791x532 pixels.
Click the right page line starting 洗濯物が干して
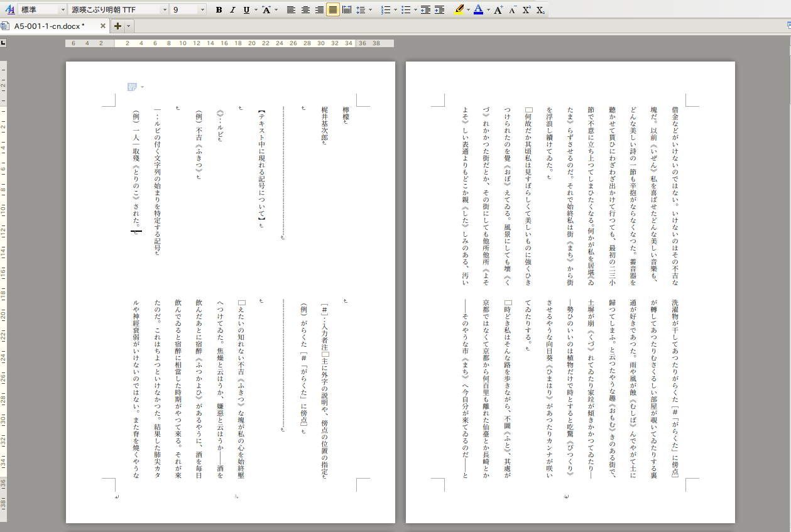tap(675, 391)
